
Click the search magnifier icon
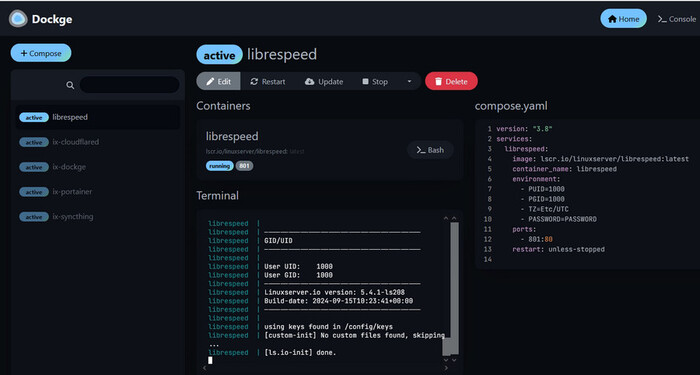coord(70,85)
